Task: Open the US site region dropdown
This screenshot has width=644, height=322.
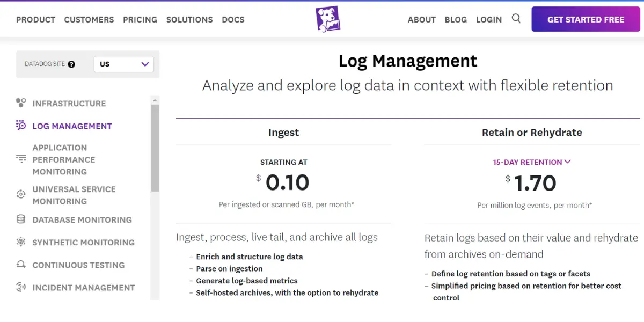Action: click(x=124, y=64)
